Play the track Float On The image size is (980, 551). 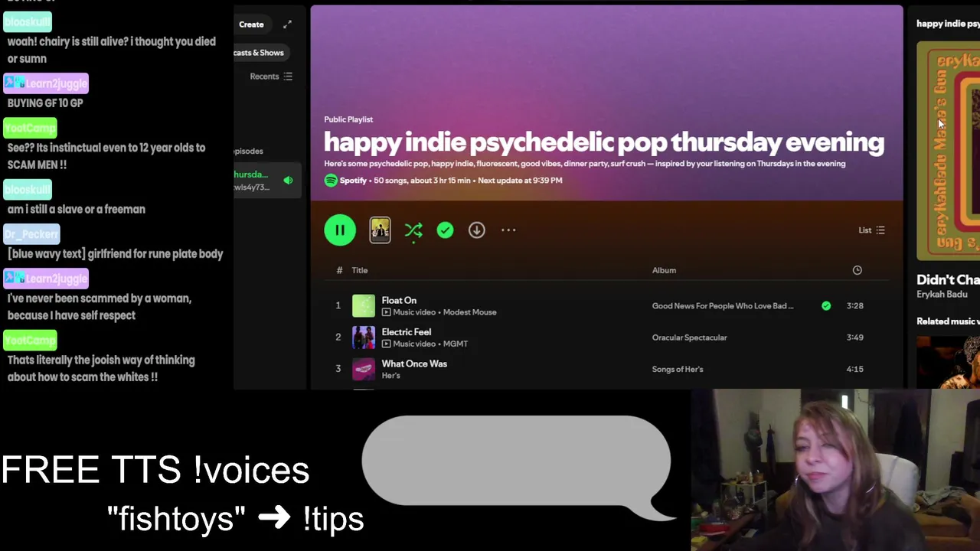[399, 301]
